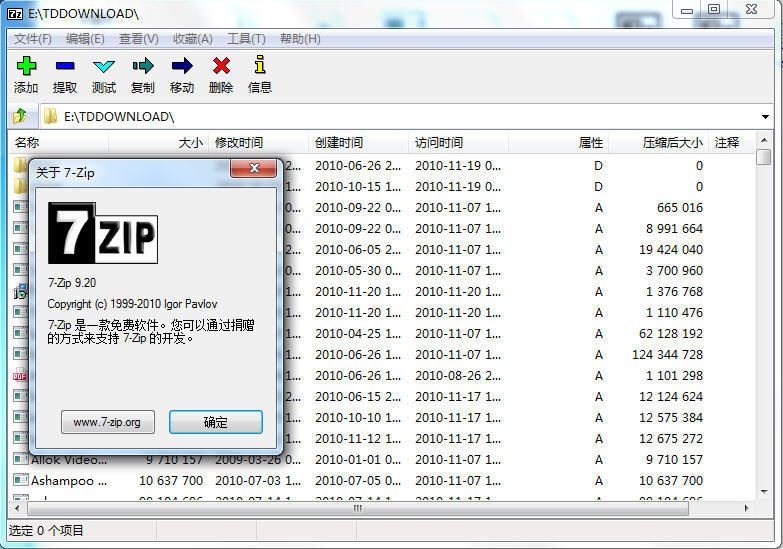Expand the address bar path dropdown
Viewport: 783px width, 549px height.
765,117
